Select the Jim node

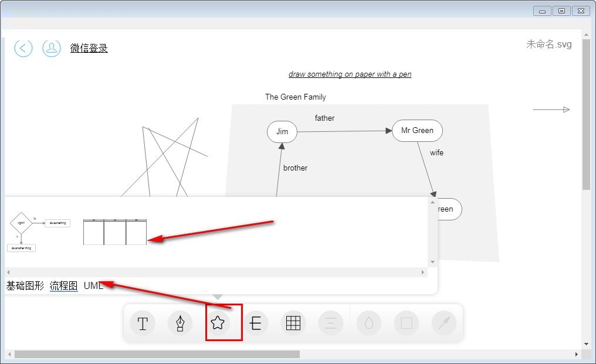[x=282, y=131]
